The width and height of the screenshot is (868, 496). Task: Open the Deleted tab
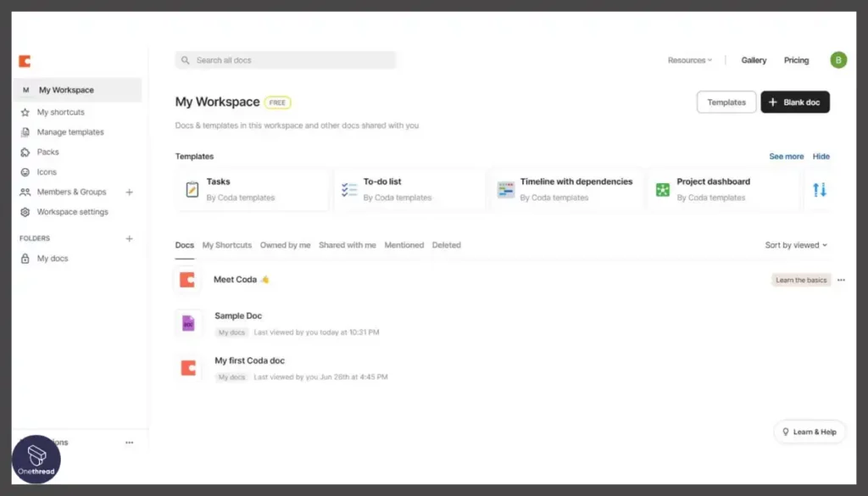446,245
